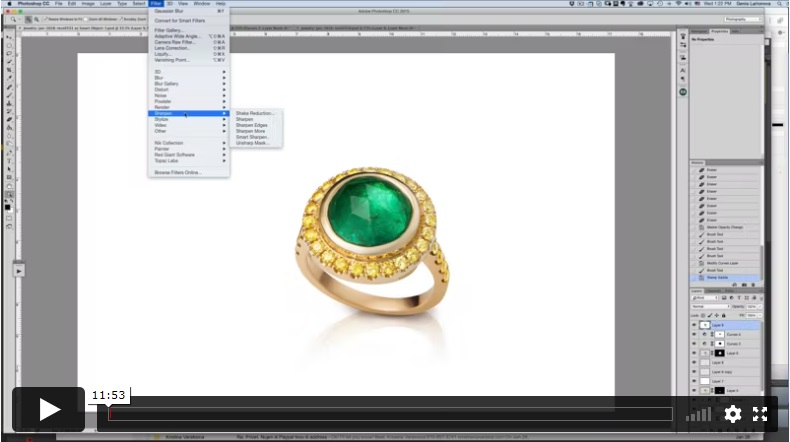Hide Layer 8 copy eye icon
This screenshot has width=790, height=442.
click(694, 372)
